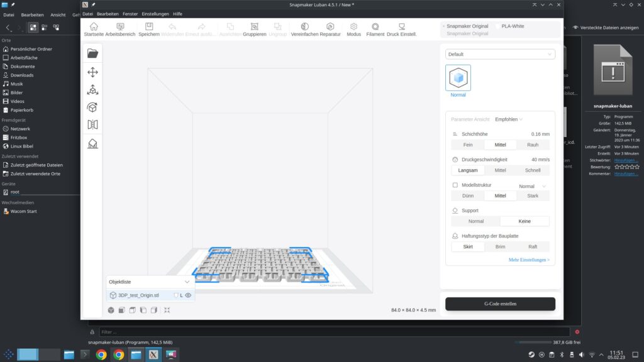
Task: Click the Gruppieren group icon
Action: pyautogui.click(x=254, y=26)
